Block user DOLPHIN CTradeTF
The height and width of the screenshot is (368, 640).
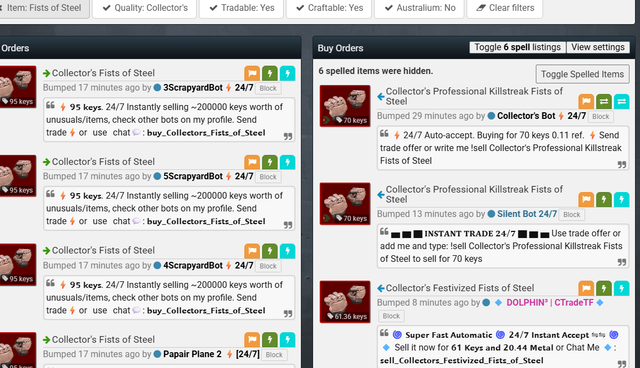pyautogui.click(x=391, y=316)
